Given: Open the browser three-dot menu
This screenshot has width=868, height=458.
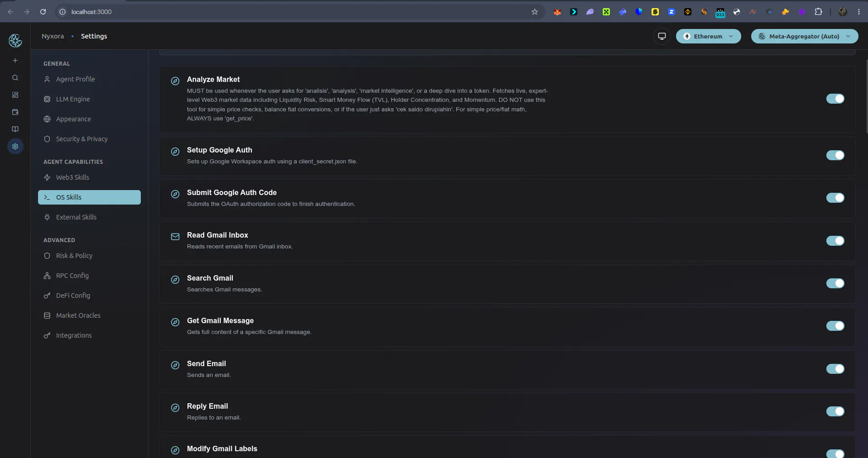Looking at the screenshot, I should 859,12.
